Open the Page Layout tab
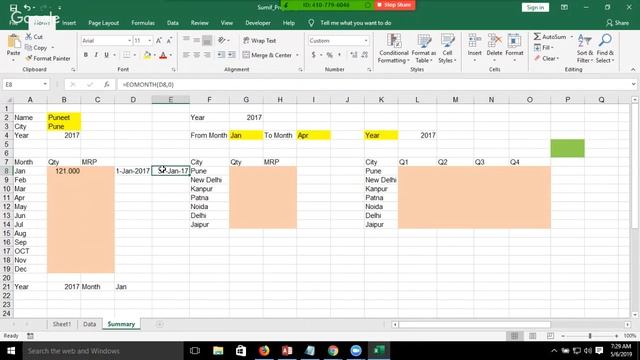 104,23
